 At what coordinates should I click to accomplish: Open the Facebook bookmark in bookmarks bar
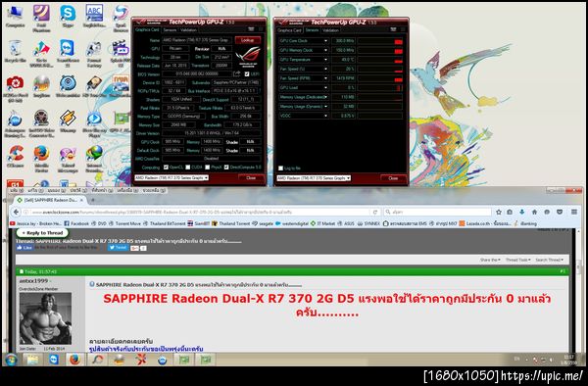click(76, 223)
